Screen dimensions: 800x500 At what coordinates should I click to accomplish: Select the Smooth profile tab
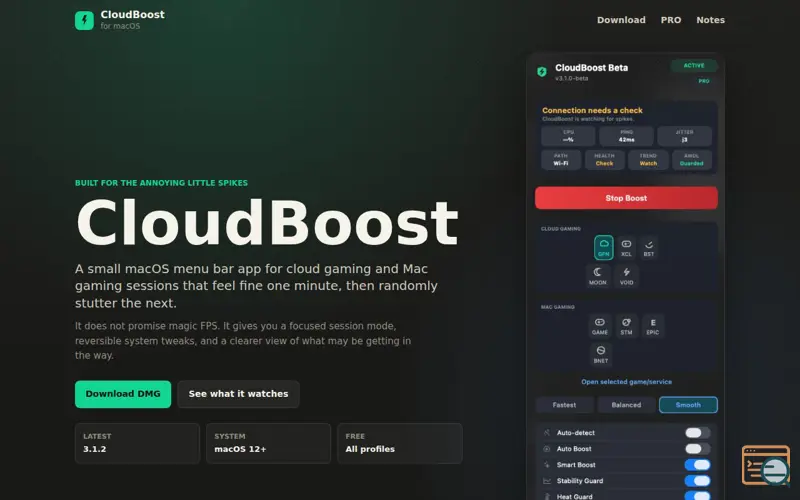688,405
